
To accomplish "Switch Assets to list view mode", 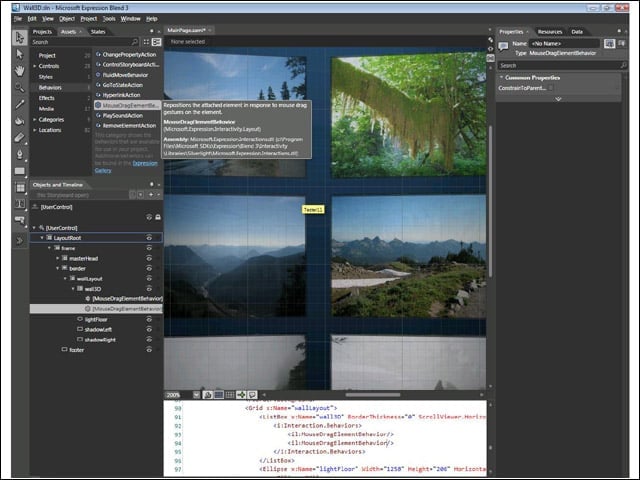I will (x=156, y=42).
